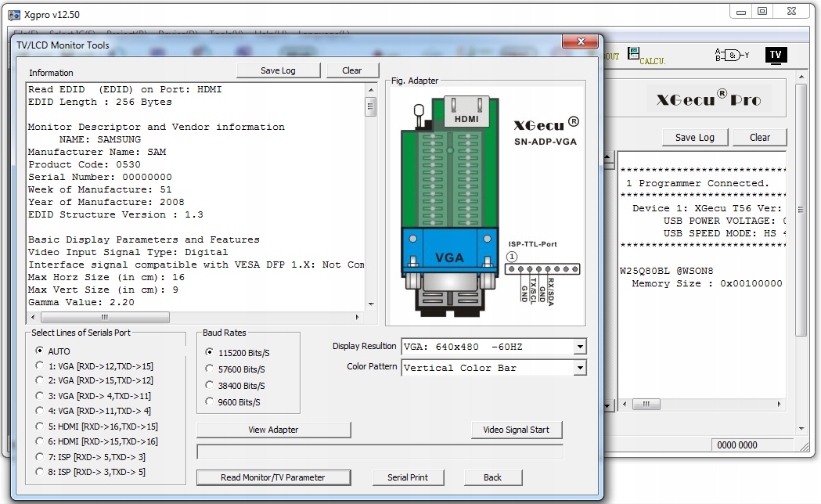Start the video signal output
Image resolution: width=821 pixels, height=504 pixels.
pos(516,430)
